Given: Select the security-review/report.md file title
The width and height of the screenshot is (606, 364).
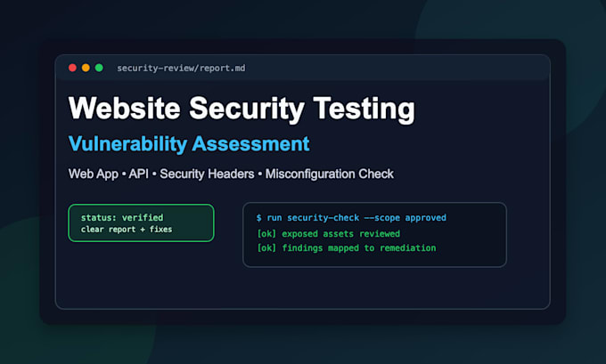Looking at the screenshot, I should tap(181, 69).
